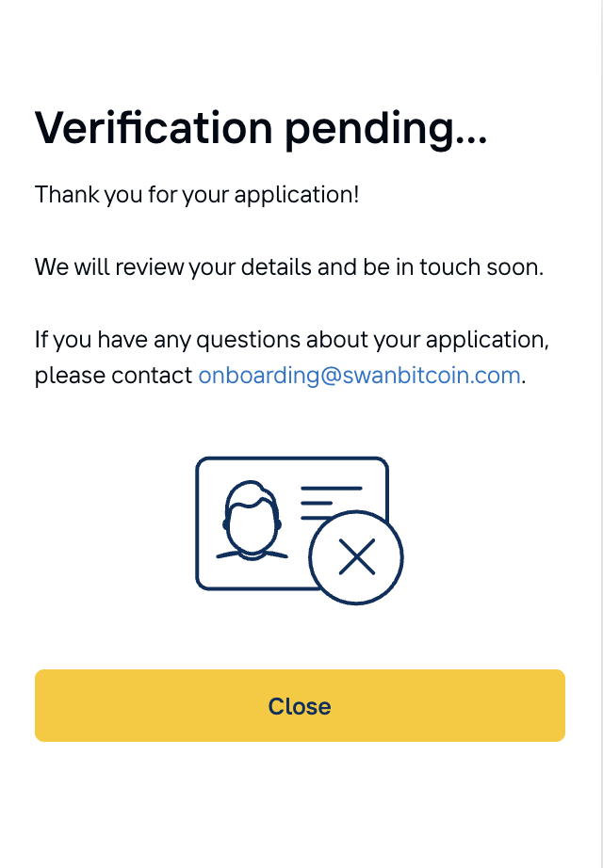Screen dimensions: 603x868
Task: Click "Thank you for your application!" text
Action: [x=197, y=195]
